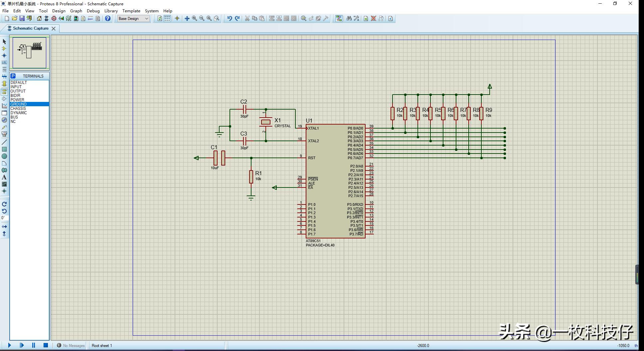Click the P pick-devices button

pyautogui.click(x=13, y=76)
